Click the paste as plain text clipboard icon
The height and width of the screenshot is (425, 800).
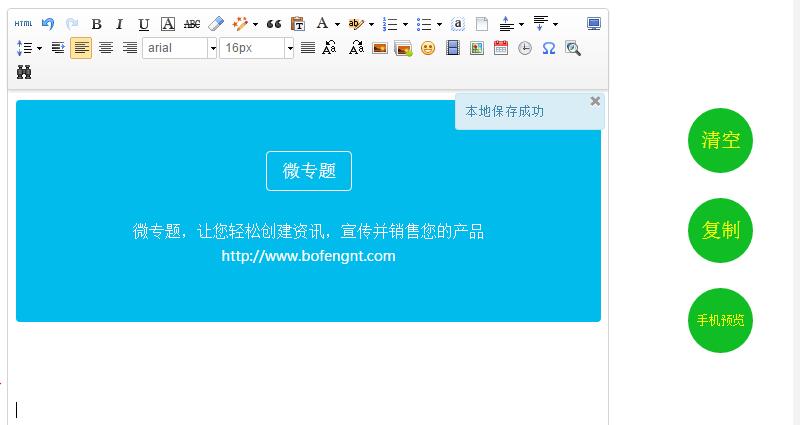pyautogui.click(x=297, y=23)
